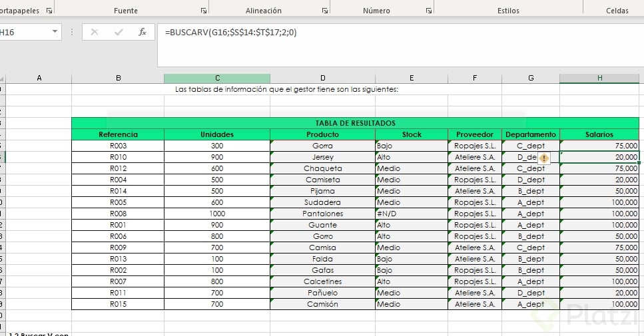Select the R008 reference cell
Viewport: 644px width, 336px height.
click(x=118, y=214)
